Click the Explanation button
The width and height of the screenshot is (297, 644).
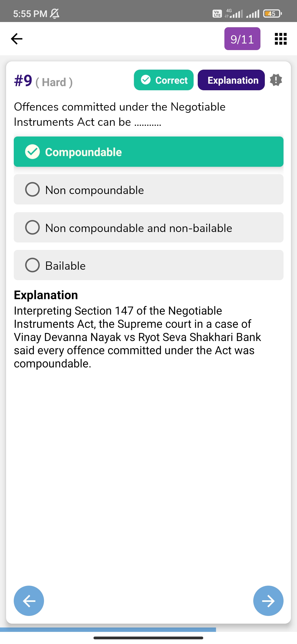pos(231,80)
